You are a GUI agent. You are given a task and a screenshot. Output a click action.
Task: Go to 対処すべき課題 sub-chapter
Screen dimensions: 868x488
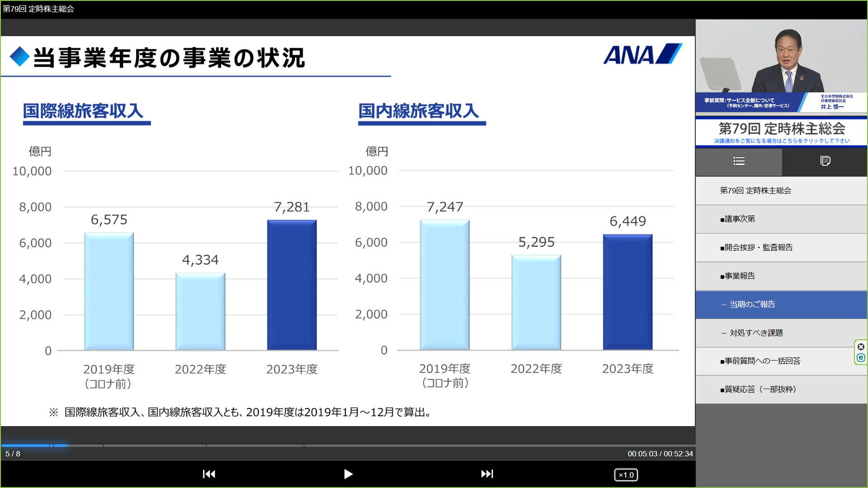click(x=756, y=333)
